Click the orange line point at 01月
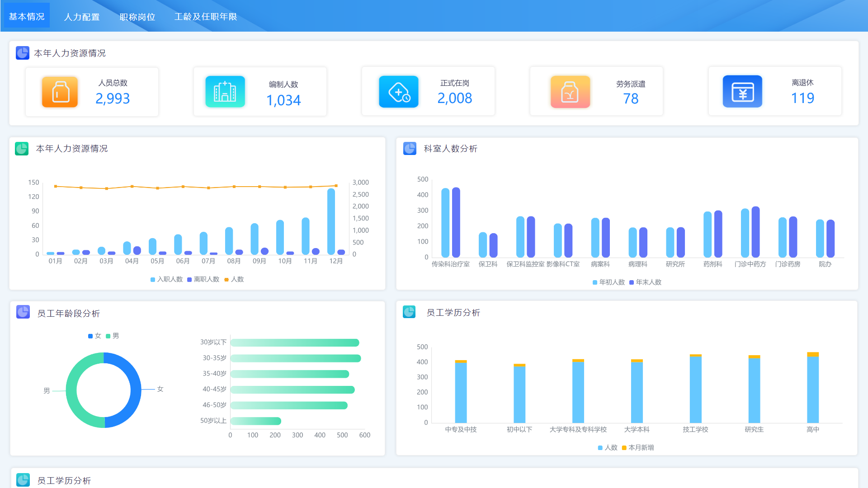The image size is (868, 488). pyautogui.click(x=56, y=186)
